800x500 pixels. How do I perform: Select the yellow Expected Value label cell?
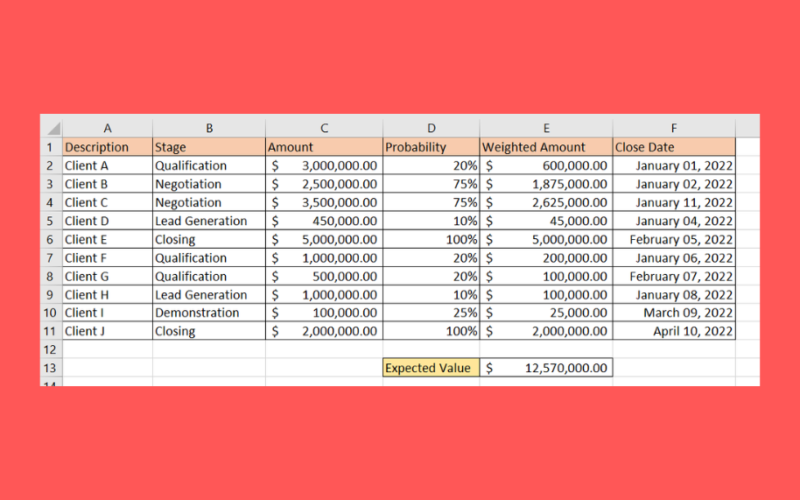click(x=431, y=368)
